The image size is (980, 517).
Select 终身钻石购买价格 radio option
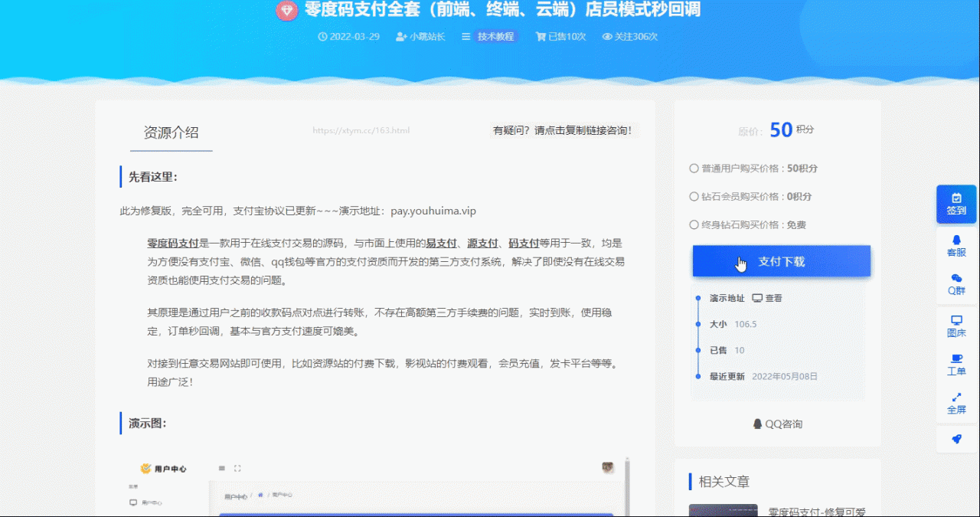click(x=694, y=225)
